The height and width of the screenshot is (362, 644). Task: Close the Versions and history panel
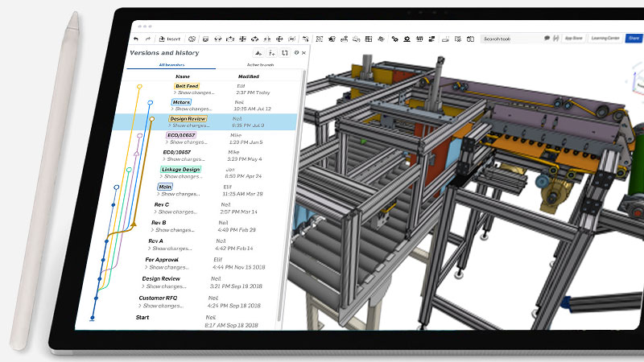tap(303, 52)
